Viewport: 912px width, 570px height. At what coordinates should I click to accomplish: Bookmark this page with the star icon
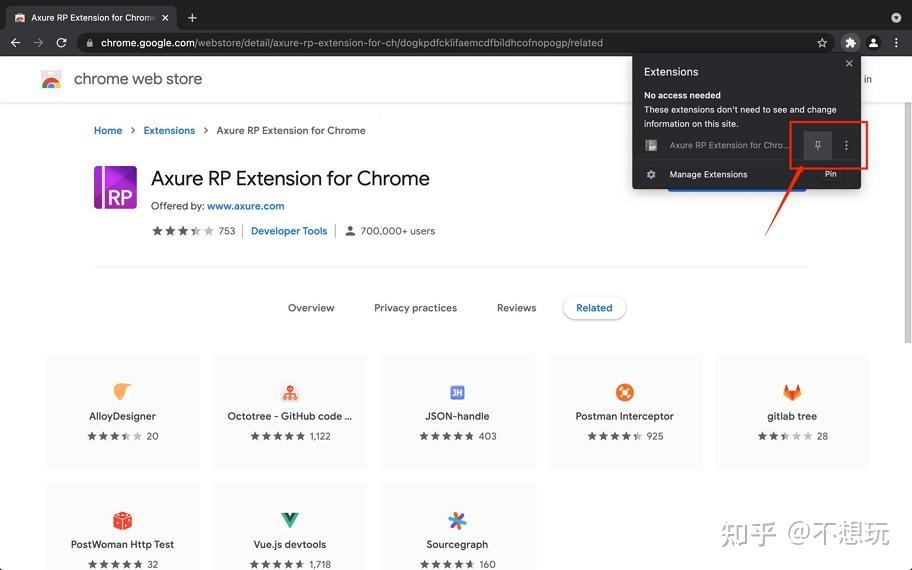(x=822, y=42)
